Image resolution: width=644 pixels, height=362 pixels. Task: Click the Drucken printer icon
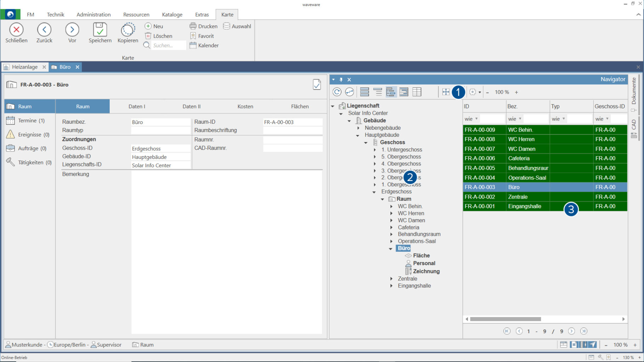coord(193,26)
